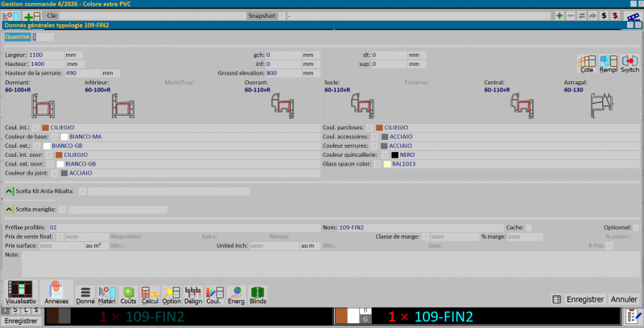Open the Snapshot dropdown
This screenshot has width=644, height=328.
coord(283,16)
